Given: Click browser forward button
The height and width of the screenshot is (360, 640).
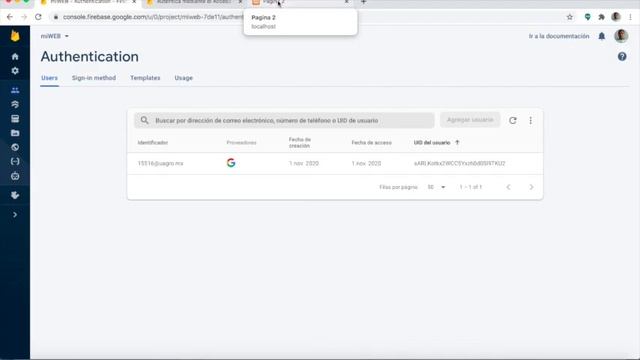Looking at the screenshot, I should (24, 17).
